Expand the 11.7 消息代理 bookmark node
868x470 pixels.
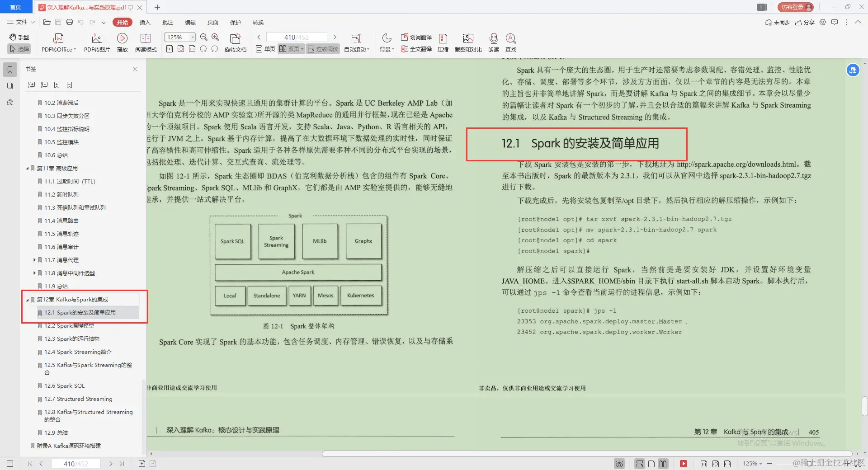click(34, 260)
